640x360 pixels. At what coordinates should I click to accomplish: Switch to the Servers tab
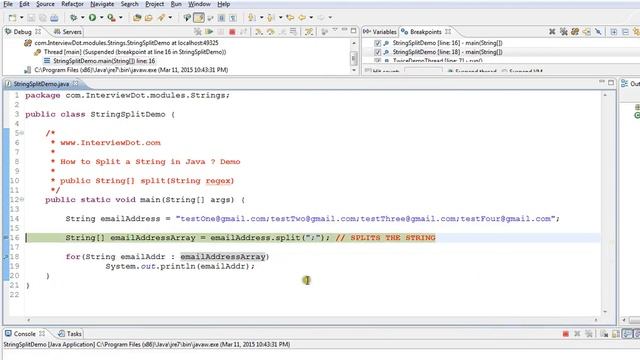pyautogui.click(x=68, y=32)
